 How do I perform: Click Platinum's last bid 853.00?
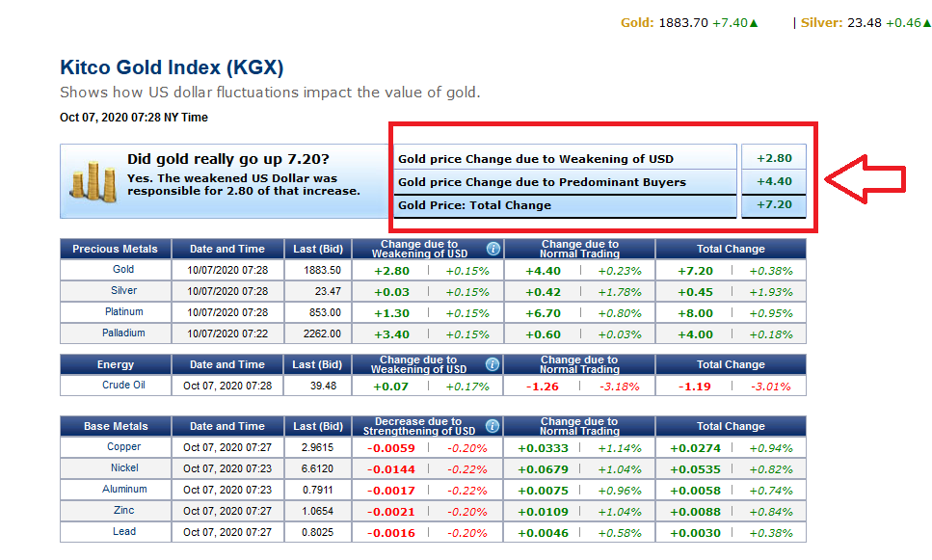(x=325, y=312)
